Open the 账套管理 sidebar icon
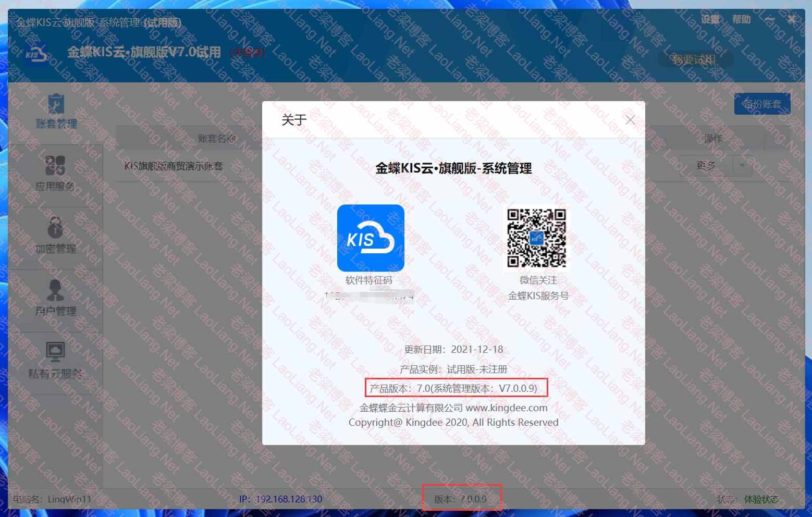Viewport: 812px width, 517px height. pos(56,104)
